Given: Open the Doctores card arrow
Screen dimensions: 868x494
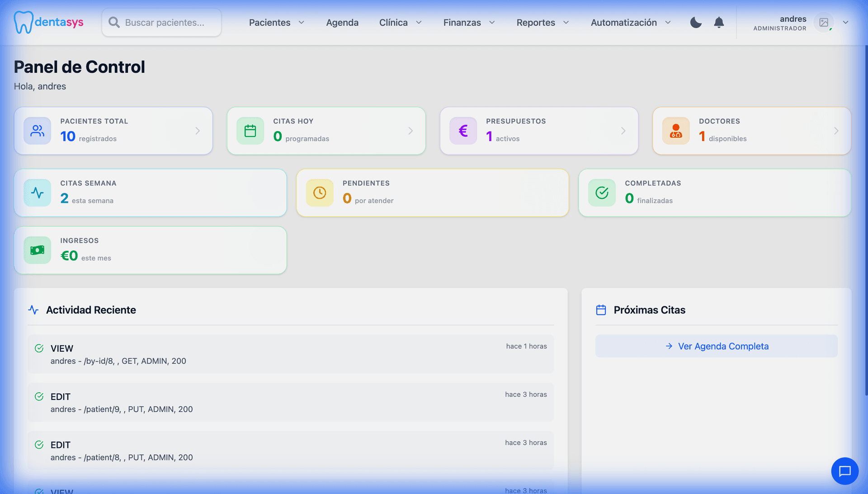Looking at the screenshot, I should click(836, 131).
